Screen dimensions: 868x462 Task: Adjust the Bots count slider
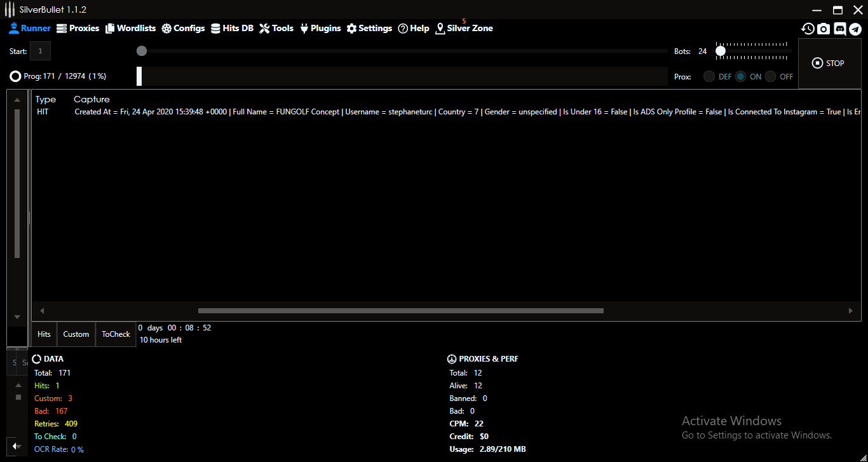tap(720, 50)
